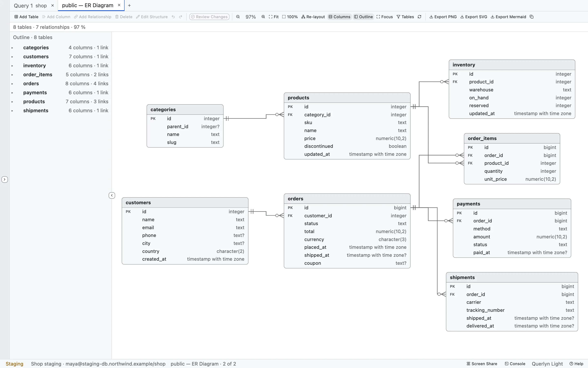This screenshot has width=588, height=368.
Task: Select the products row in outline
Action: tap(61, 101)
